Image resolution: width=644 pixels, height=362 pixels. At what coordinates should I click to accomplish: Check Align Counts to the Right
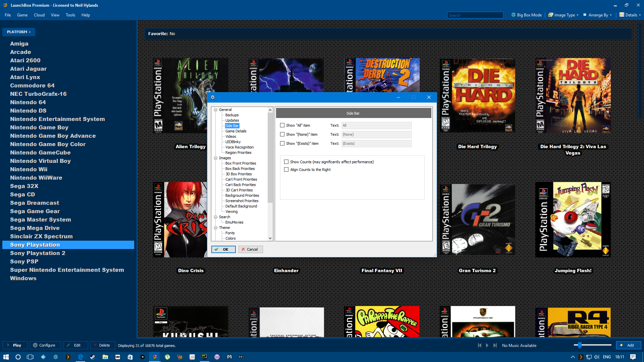click(286, 170)
